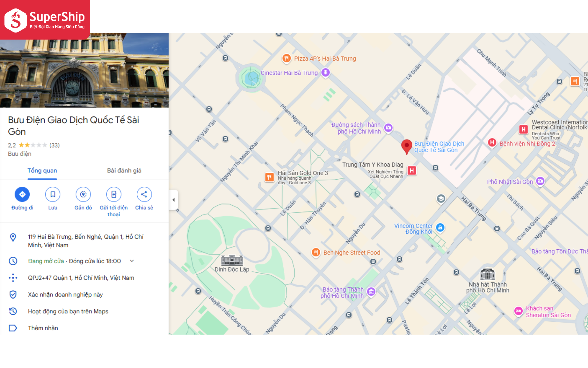The image size is (588, 368).
Task: Click the Đường đi directions icon
Action: (x=22, y=194)
